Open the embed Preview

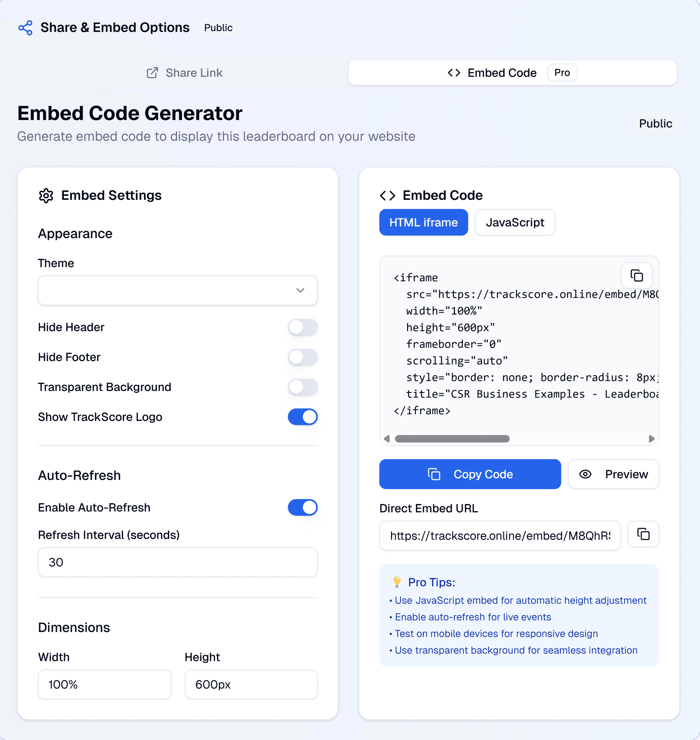tap(614, 474)
